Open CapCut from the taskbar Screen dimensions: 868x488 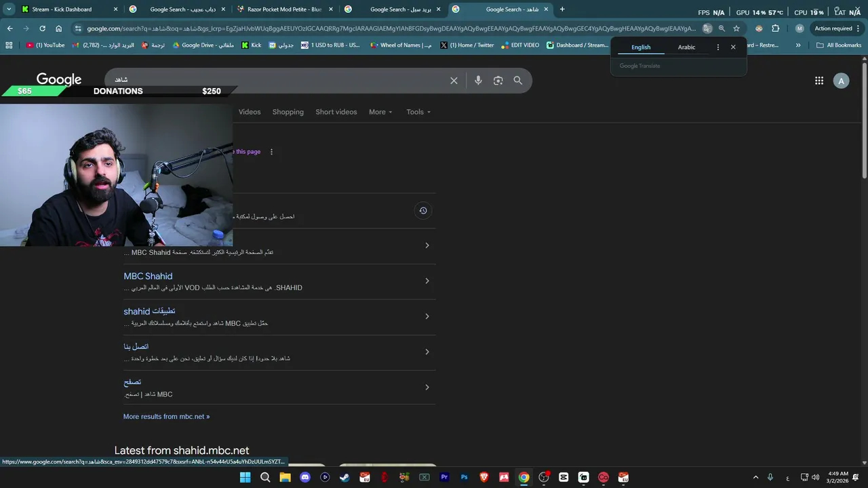click(564, 477)
